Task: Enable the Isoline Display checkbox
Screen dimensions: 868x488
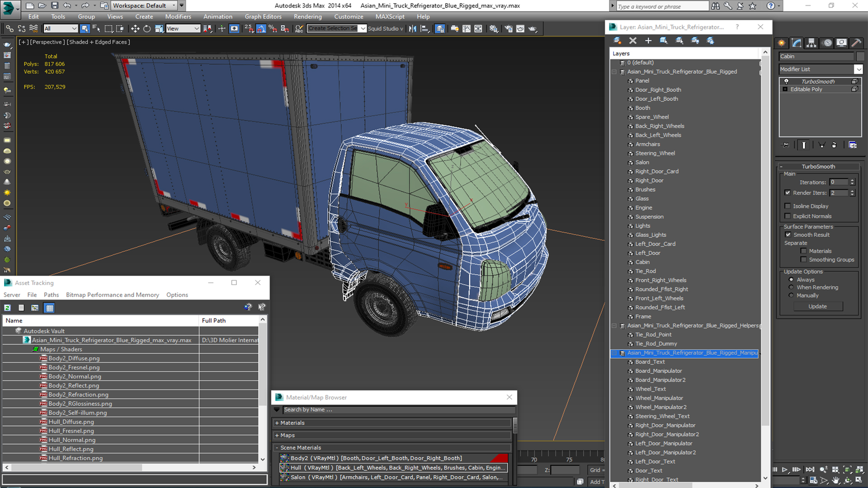Action: coord(788,206)
